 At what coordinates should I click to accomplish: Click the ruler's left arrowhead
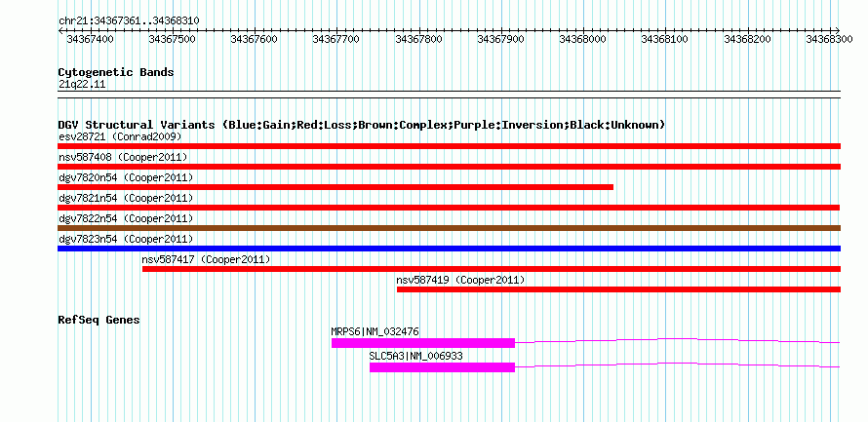point(60,30)
